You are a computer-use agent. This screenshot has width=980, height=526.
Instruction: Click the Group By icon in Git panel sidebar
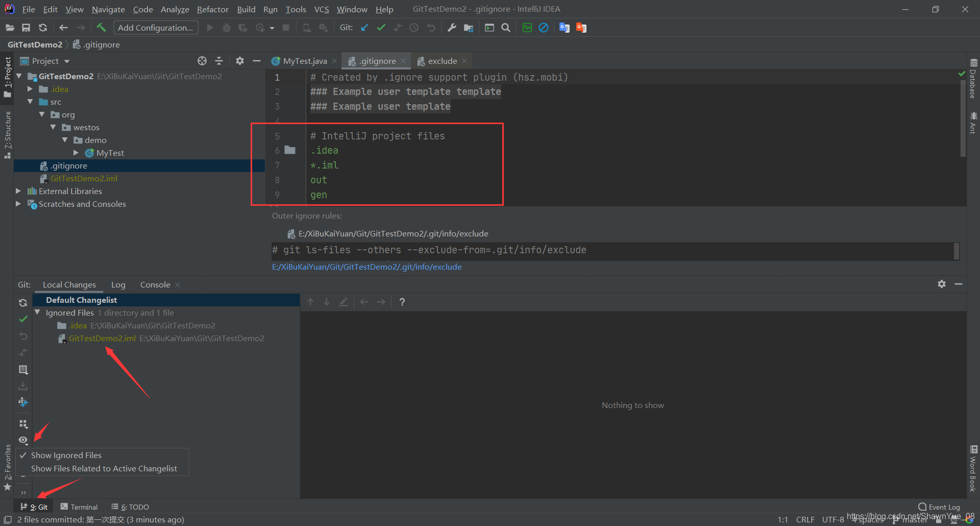point(23,424)
